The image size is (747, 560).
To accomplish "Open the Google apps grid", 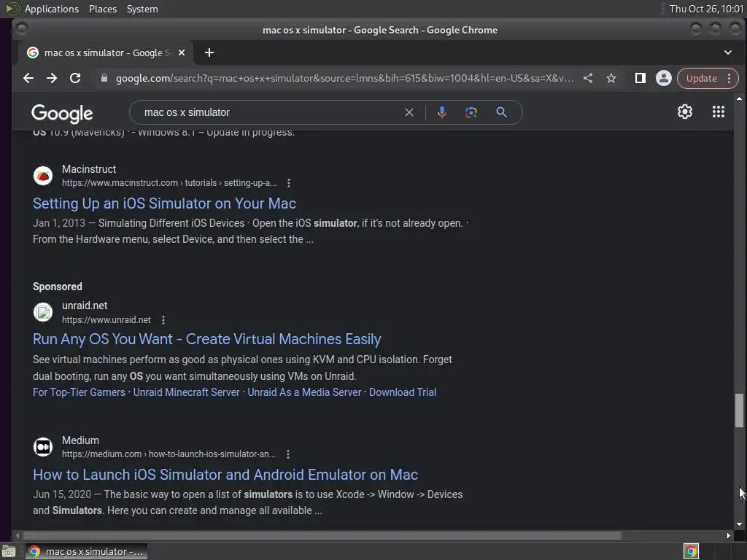I will coord(718,112).
